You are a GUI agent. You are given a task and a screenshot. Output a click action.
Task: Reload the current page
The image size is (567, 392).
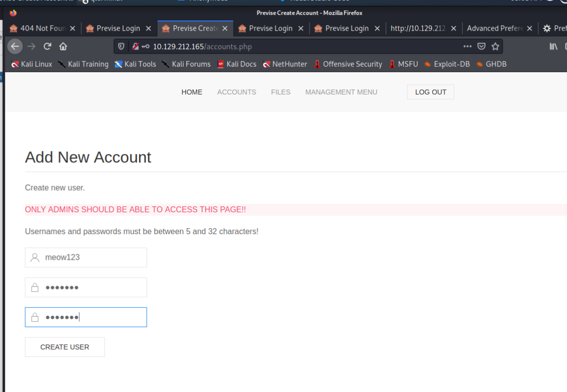point(48,47)
